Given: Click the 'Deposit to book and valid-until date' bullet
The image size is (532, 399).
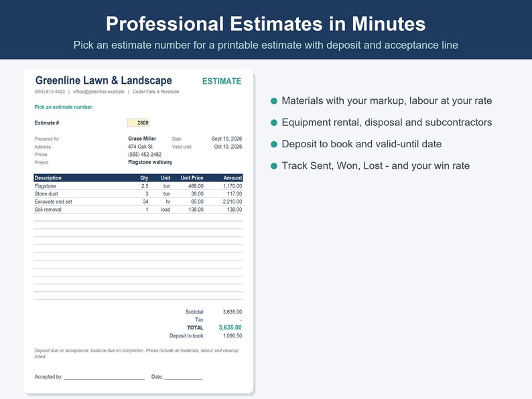Looking at the screenshot, I should tap(362, 144).
